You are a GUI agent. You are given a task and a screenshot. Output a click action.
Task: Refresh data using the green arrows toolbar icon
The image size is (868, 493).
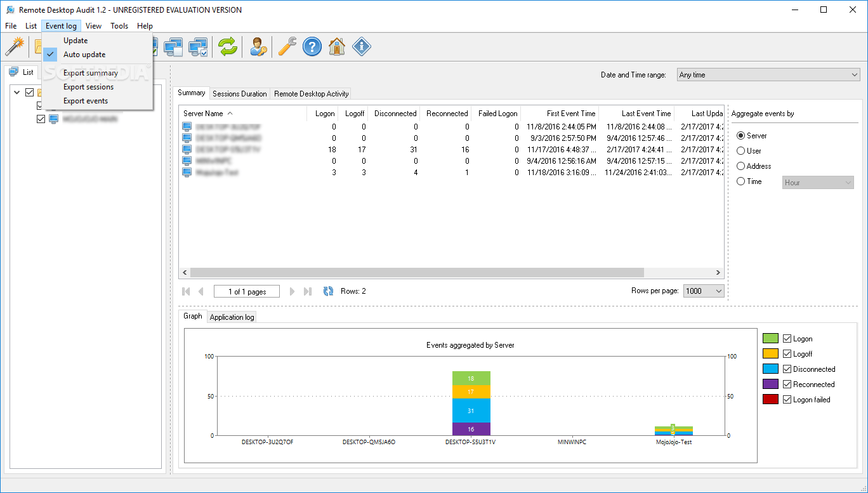pyautogui.click(x=228, y=46)
